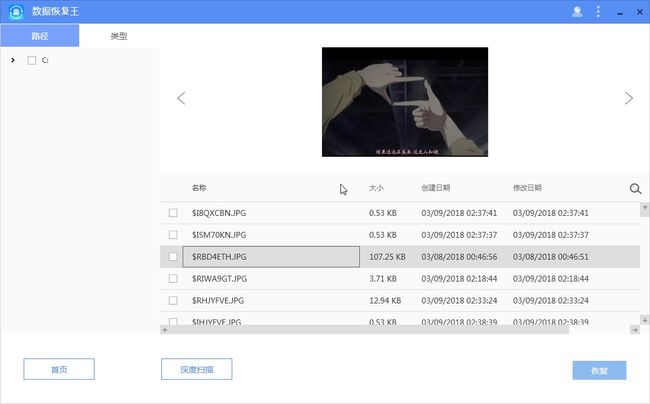Click the 12.94 KB size cell

click(x=385, y=300)
